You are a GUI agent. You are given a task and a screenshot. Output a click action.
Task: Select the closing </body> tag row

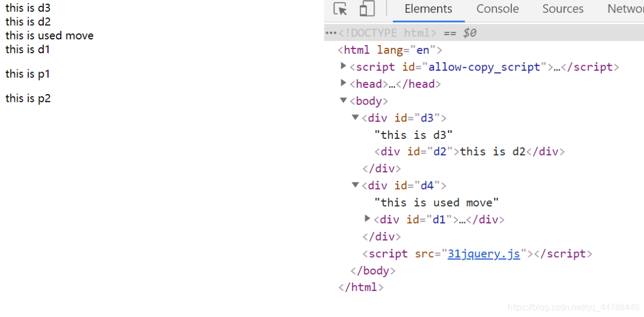(x=373, y=271)
